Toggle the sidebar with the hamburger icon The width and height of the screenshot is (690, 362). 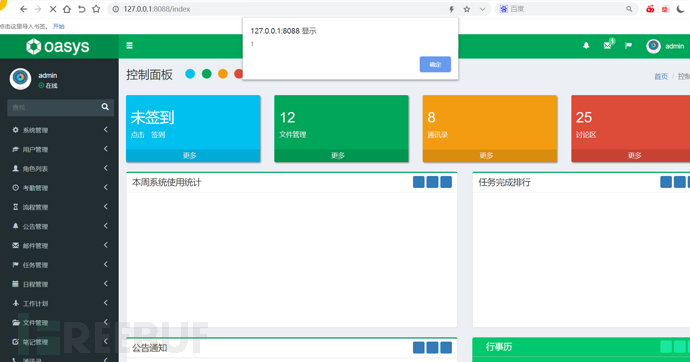pyautogui.click(x=129, y=45)
